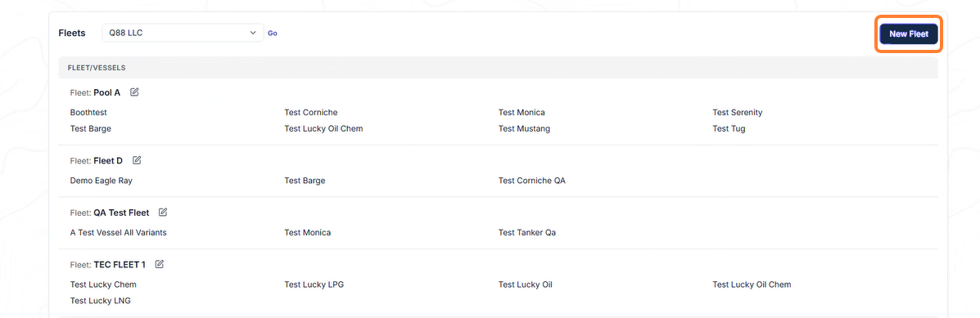Edit the Pool A fleet
This screenshot has height=318, width=980.
(134, 92)
